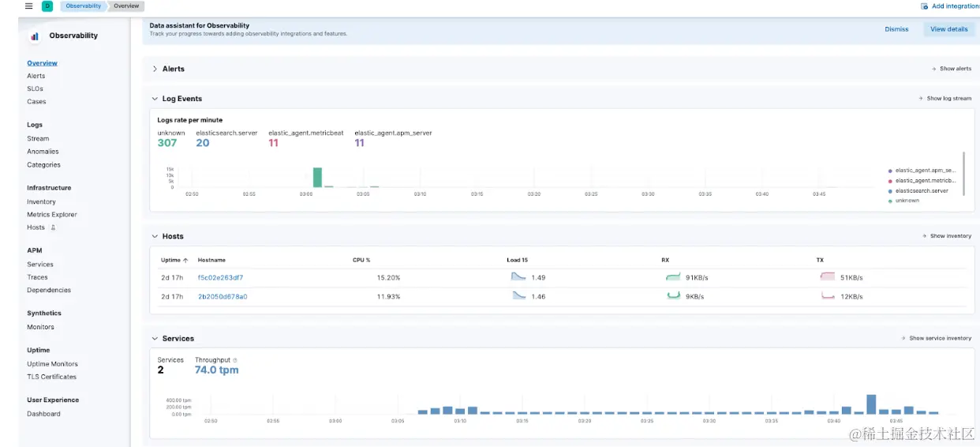Click the 15.20% CPU value
The height and width of the screenshot is (447, 980).
click(388, 278)
